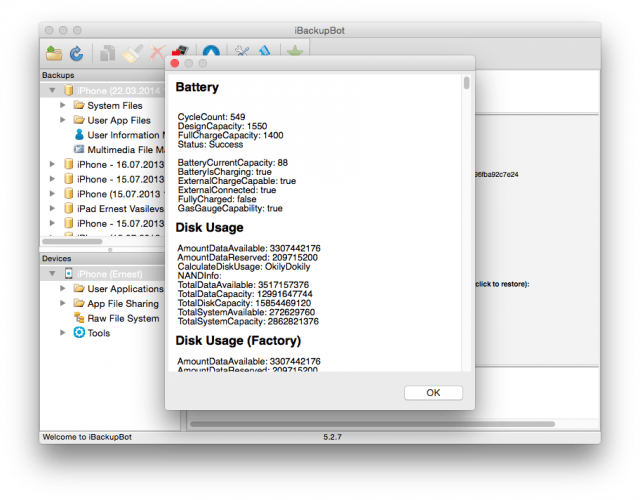This screenshot has width=640, height=500.
Task: Click the blue gear Tools icon
Action: click(80, 333)
